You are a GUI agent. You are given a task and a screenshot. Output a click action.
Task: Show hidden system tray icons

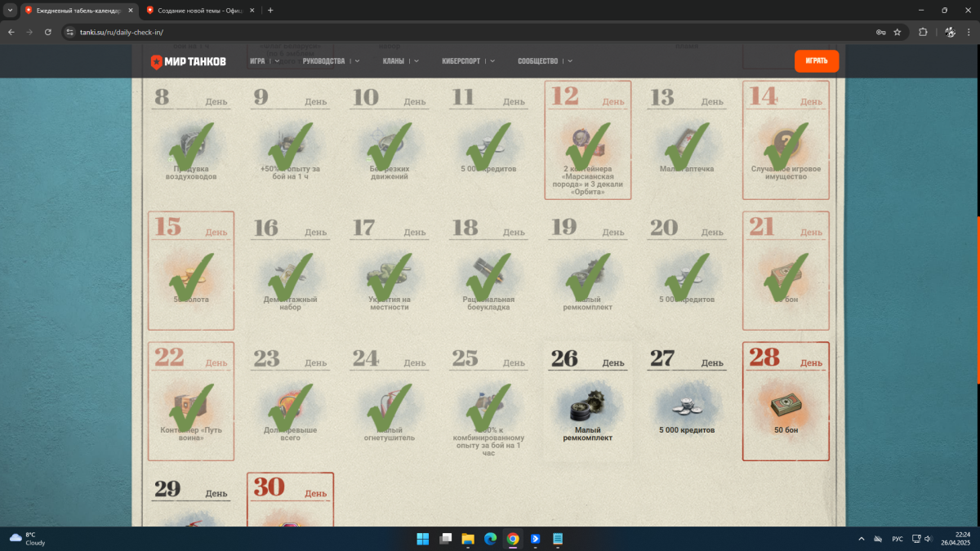coord(861,539)
